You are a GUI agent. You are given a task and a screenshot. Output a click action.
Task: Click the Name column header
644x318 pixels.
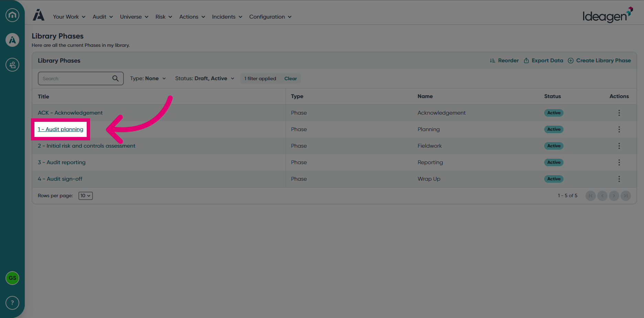tap(425, 96)
